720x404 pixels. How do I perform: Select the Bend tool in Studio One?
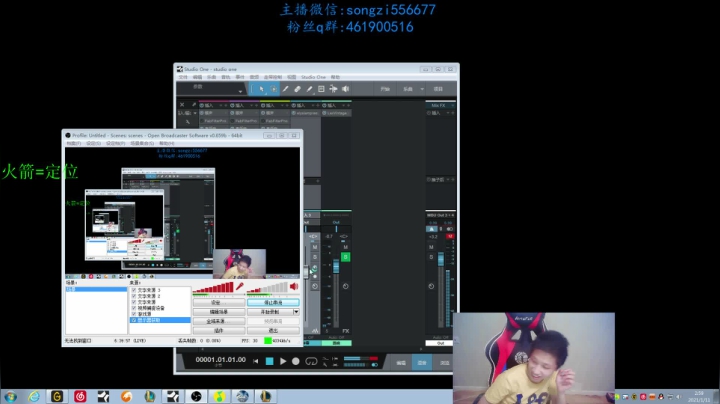click(333, 89)
